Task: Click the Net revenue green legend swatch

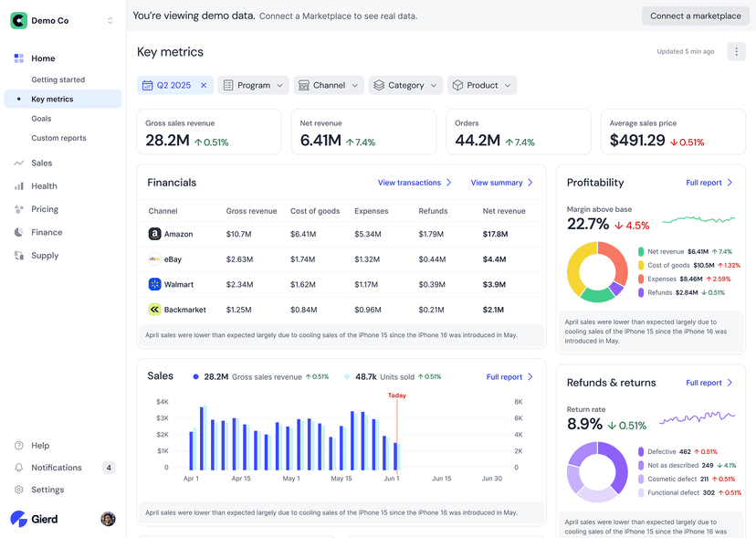Action: 641,251
